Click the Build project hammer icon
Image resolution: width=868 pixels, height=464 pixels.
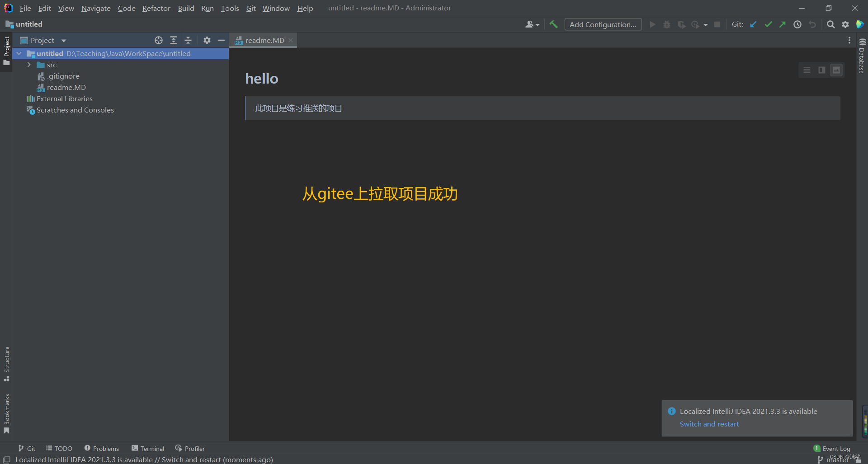pyautogui.click(x=553, y=24)
